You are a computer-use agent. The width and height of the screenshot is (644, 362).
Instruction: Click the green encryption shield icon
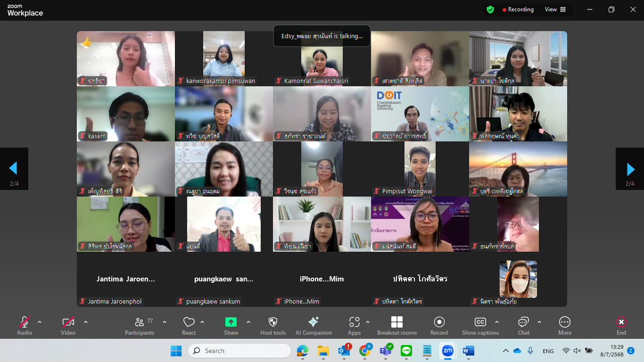tap(490, 9)
